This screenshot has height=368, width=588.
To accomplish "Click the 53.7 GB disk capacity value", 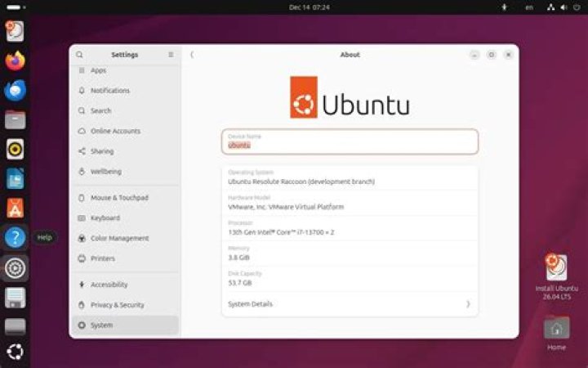I will point(239,283).
